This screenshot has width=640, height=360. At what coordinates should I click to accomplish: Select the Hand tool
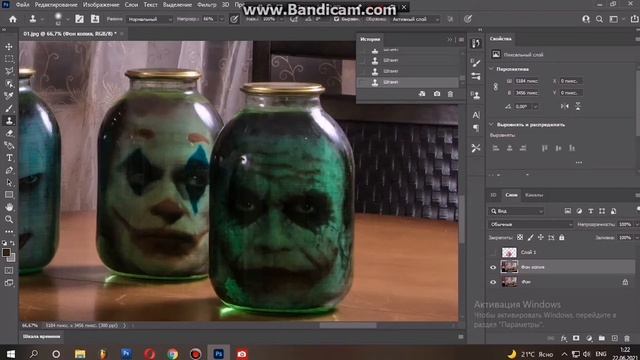[x=9, y=207]
